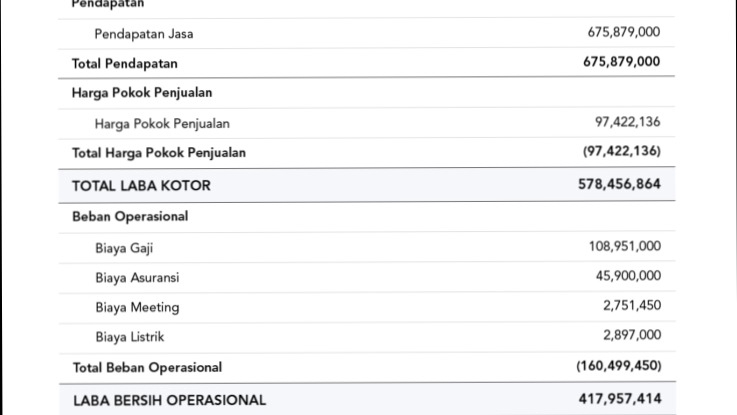The width and height of the screenshot is (737, 415).
Task: Open the Biaya Gaji account
Action: [x=124, y=248]
